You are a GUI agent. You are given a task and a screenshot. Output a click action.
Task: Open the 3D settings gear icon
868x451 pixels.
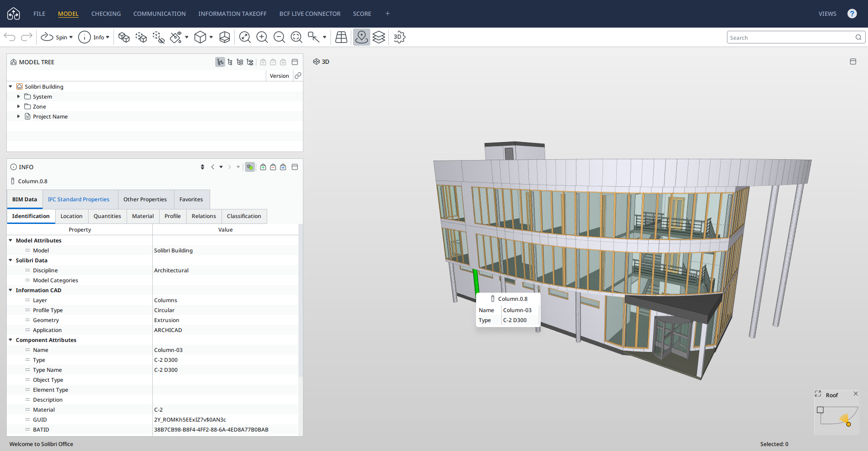399,37
